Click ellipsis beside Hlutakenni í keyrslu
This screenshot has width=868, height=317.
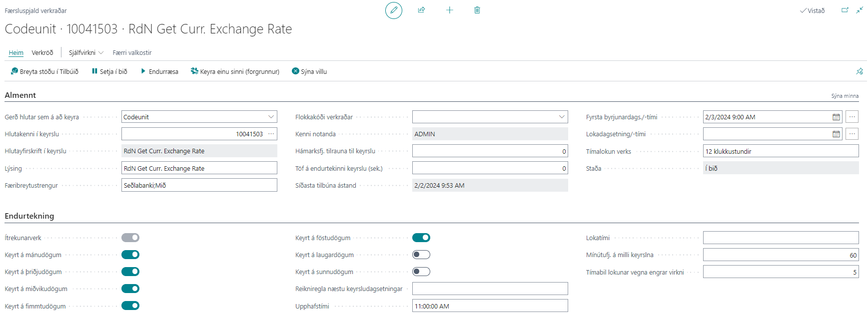coord(271,134)
